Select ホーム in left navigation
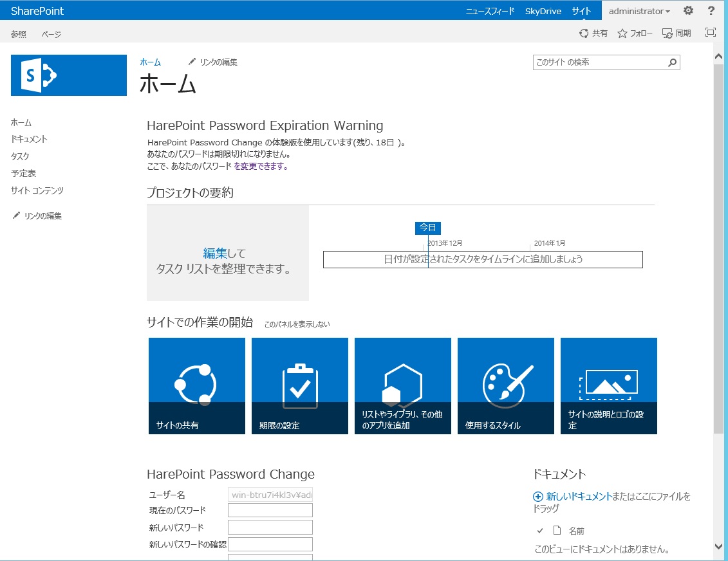 tap(21, 122)
